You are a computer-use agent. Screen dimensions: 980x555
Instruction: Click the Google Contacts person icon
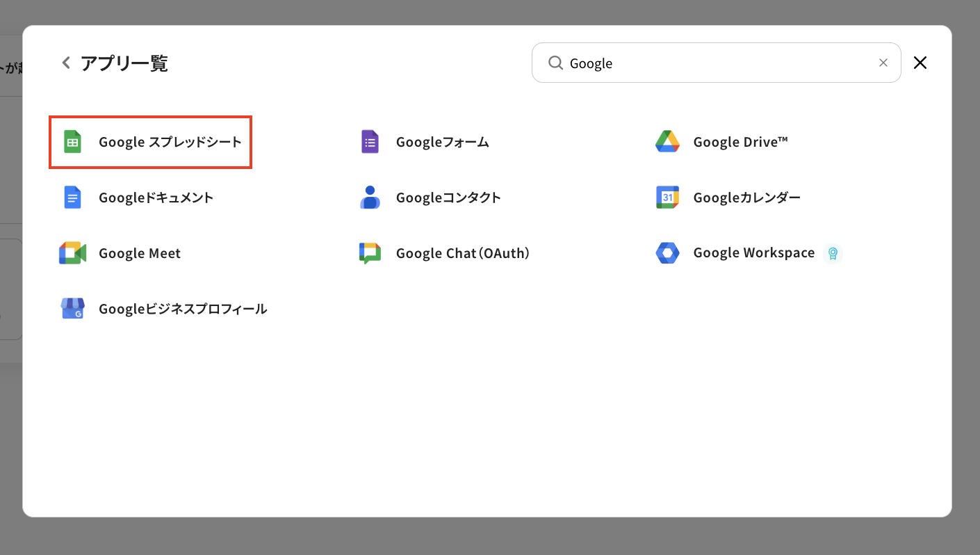pos(370,198)
